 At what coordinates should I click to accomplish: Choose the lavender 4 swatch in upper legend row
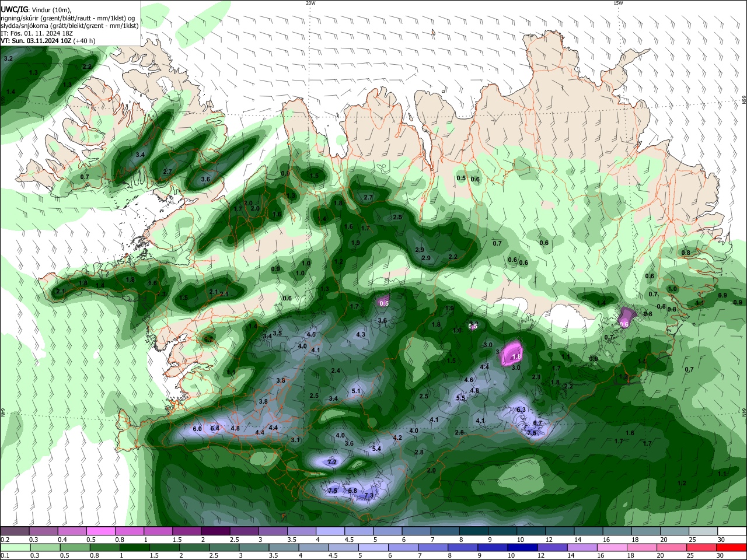tap(330, 531)
